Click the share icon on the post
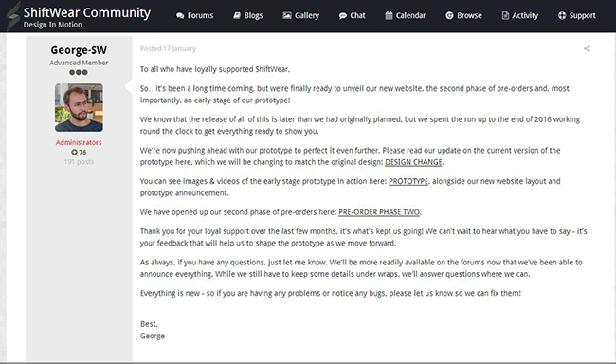Screen dimensions: 616x364 587,48
